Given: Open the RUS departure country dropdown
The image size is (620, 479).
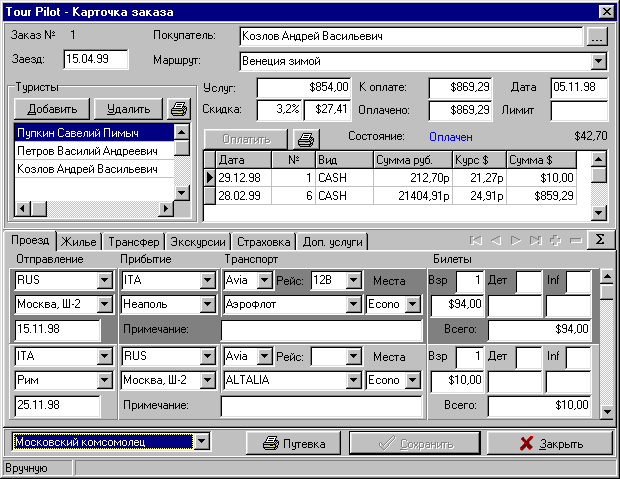Looking at the screenshot, I should pyautogui.click(x=105, y=280).
